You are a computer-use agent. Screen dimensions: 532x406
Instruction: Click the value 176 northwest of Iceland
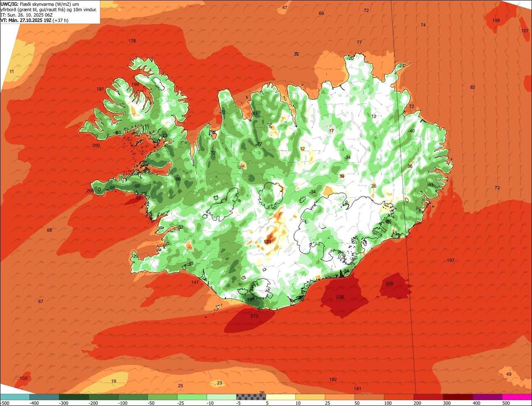click(132, 41)
